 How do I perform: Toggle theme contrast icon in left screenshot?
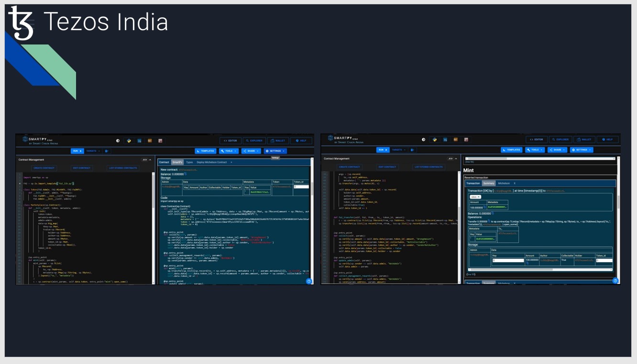click(118, 141)
